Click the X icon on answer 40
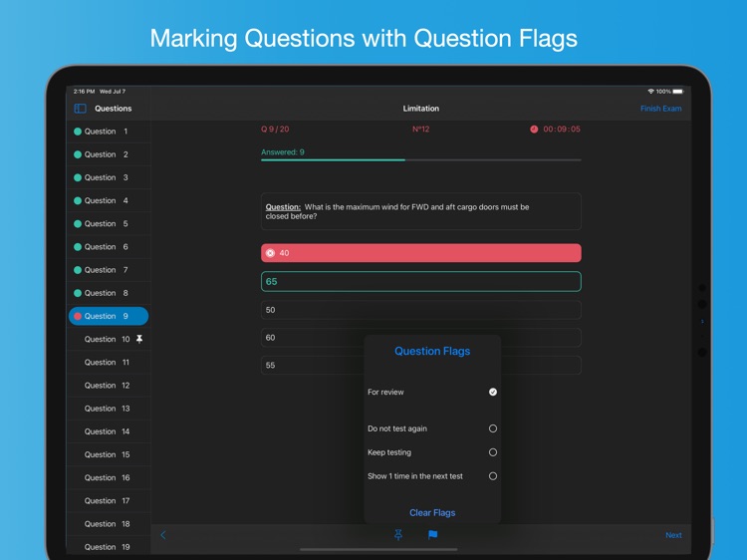This screenshot has height=560, width=747. click(270, 253)
